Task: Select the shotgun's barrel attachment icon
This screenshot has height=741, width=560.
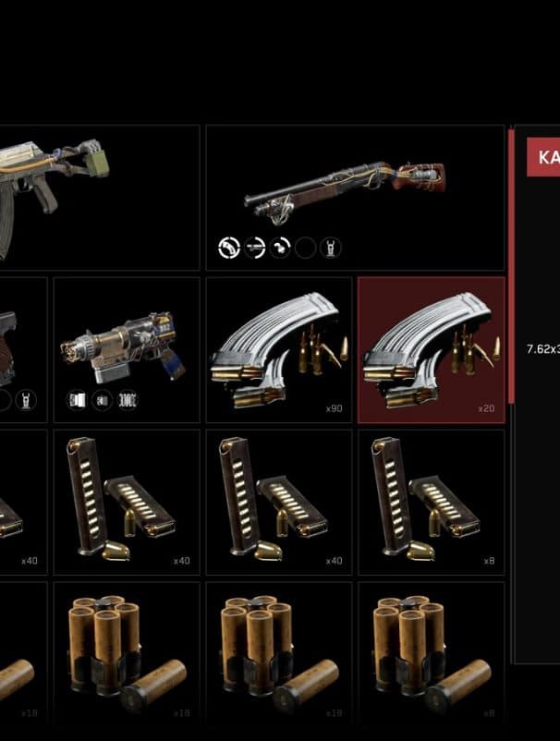Action: [x=255, y=248]
